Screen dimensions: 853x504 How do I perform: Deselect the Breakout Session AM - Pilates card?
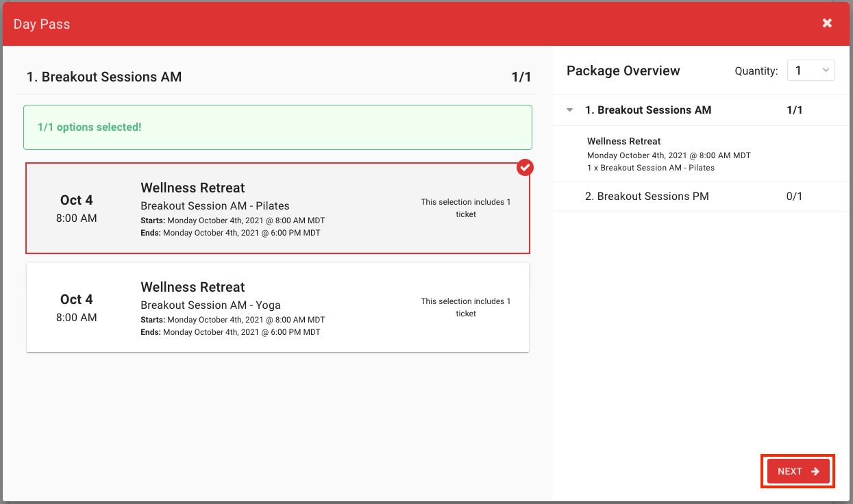pos(277,208)
